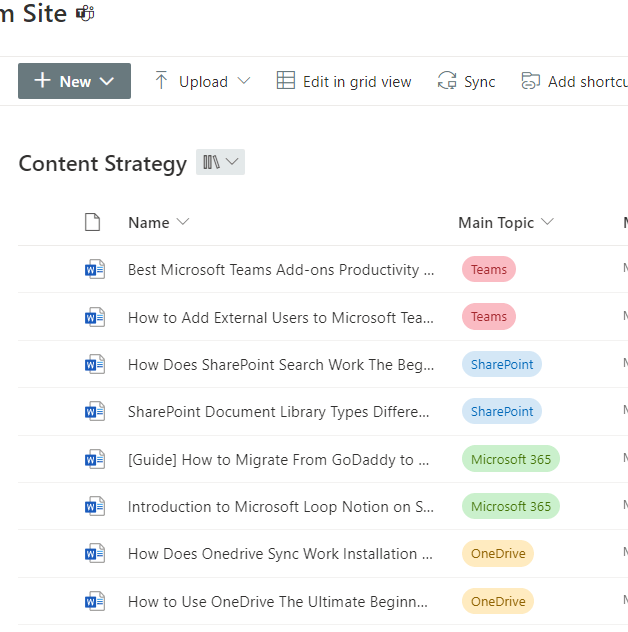Click the Sync icon

click(447, 80)
